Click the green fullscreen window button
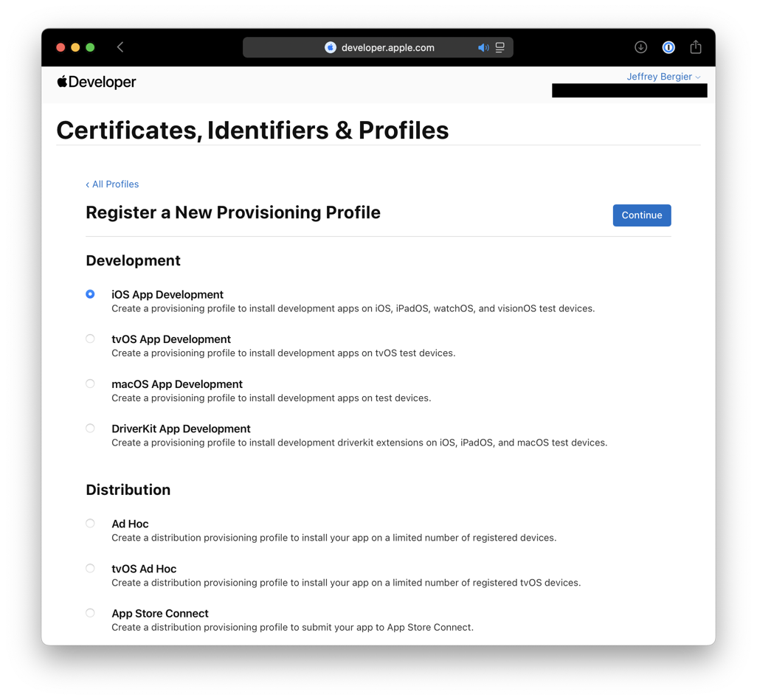This screenshot has height=700, width=757. click(90, 47)
